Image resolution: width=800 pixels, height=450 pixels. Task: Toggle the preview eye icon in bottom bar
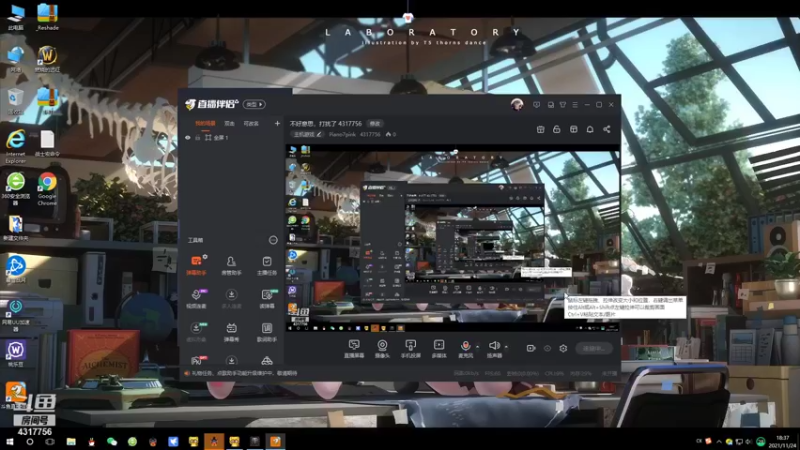(547, 348)
